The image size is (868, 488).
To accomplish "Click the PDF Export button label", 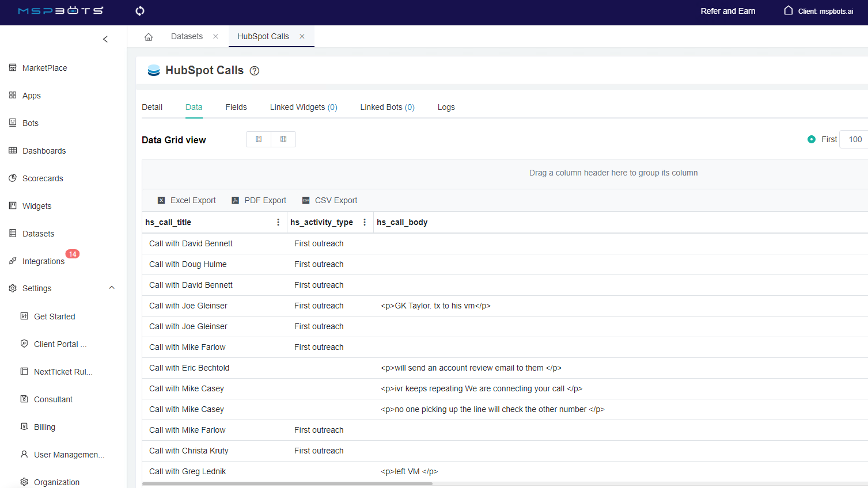I will coord(266,200).
